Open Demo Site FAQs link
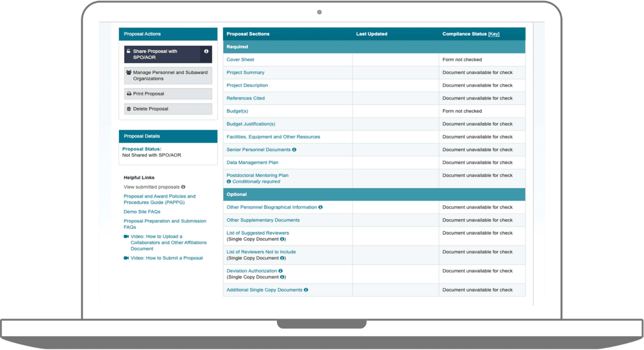The width and height of the screenshot is (644, 350). pos(142,212)
